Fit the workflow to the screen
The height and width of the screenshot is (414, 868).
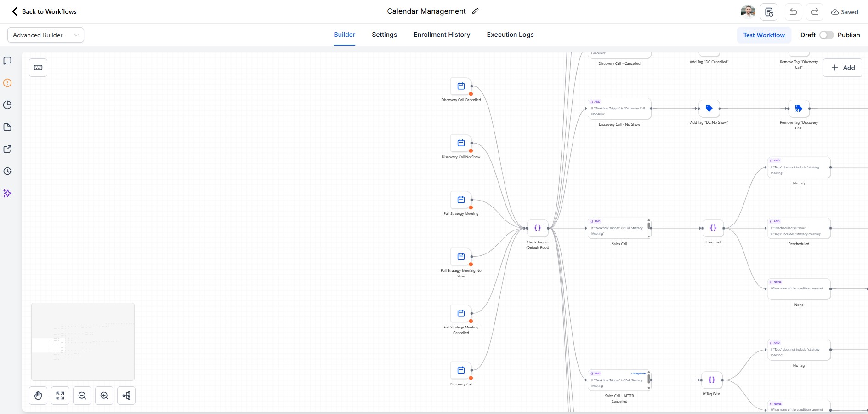pos(60,396)
